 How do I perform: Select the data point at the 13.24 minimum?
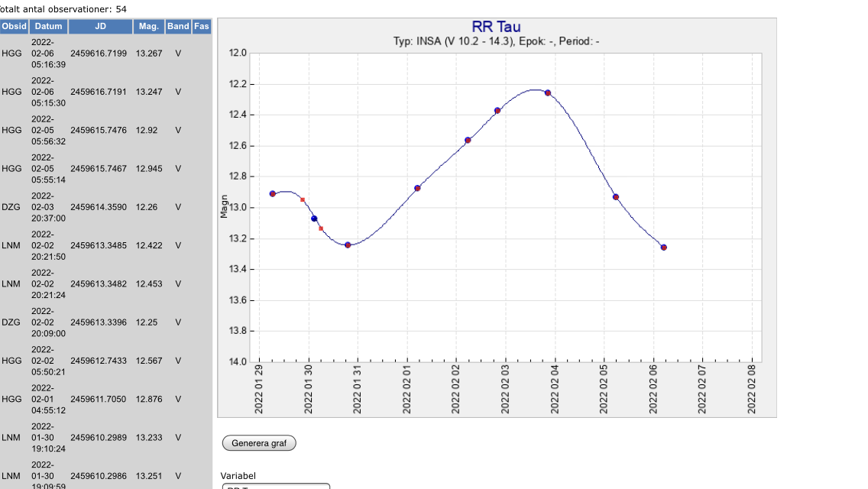(348, 244)
